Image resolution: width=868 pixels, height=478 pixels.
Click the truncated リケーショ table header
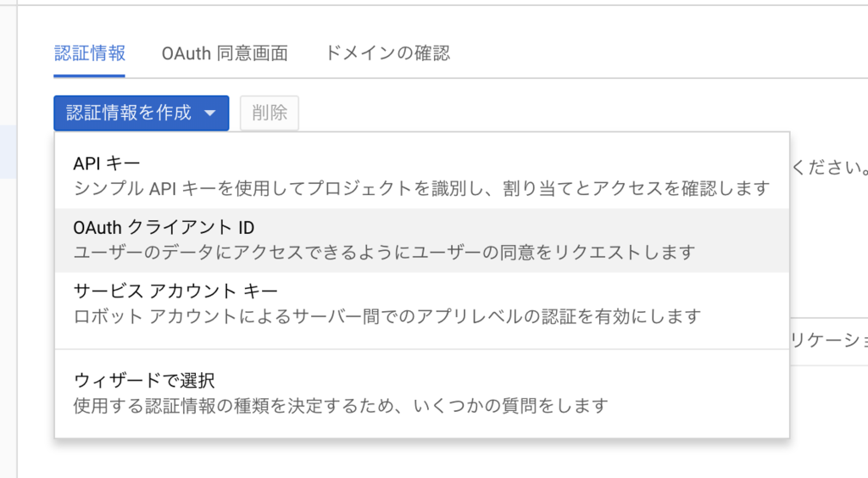pyautogui.click(x=829, y=340)
